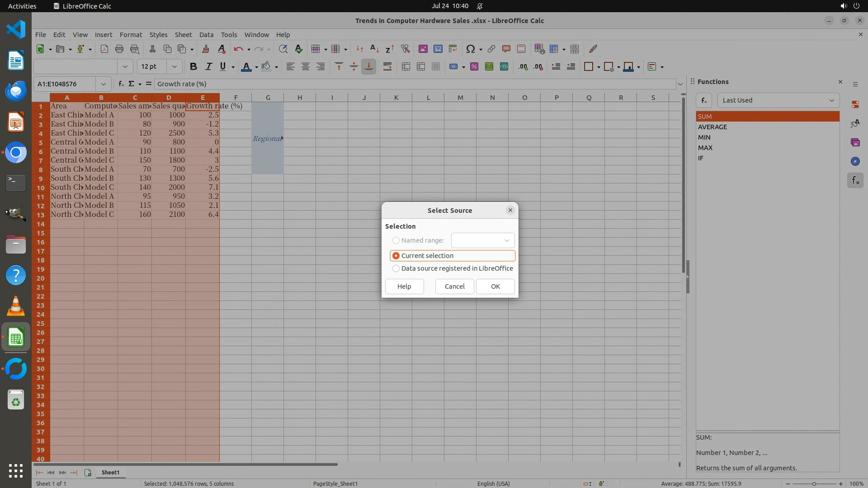Open the Data menu

pos(206,35)
